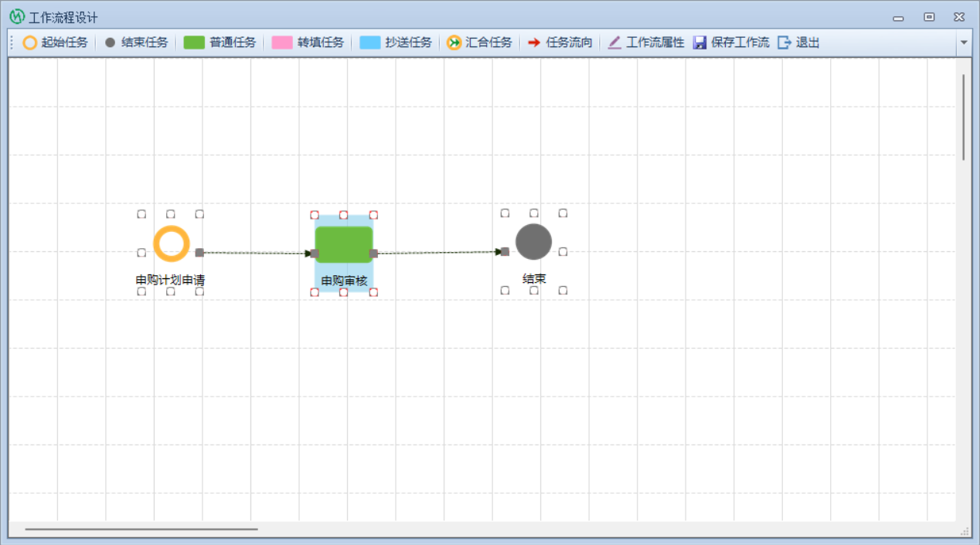Select the 起始任务 start task tool

[55, 43]
